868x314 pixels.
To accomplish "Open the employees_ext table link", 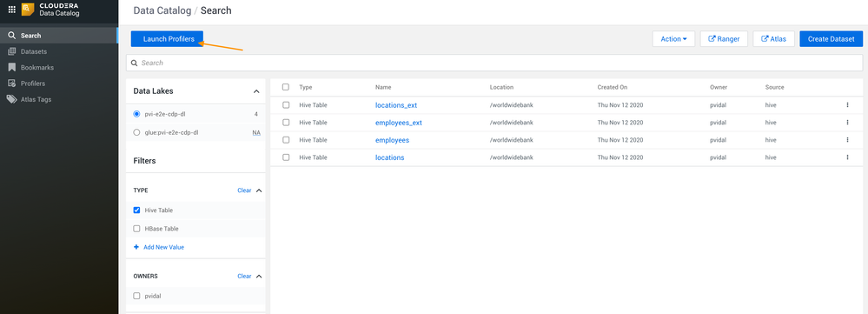I will tap(399, 123).
